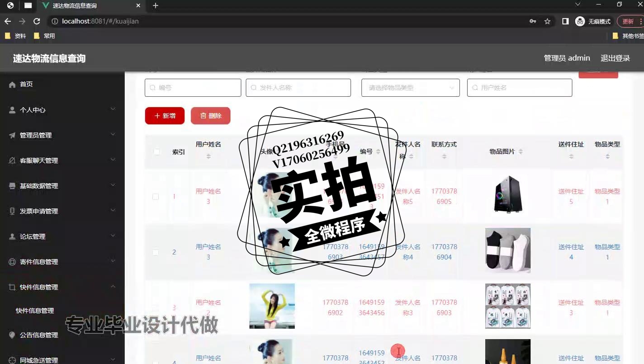Click 退出登录 logout link

coord(615,58)
